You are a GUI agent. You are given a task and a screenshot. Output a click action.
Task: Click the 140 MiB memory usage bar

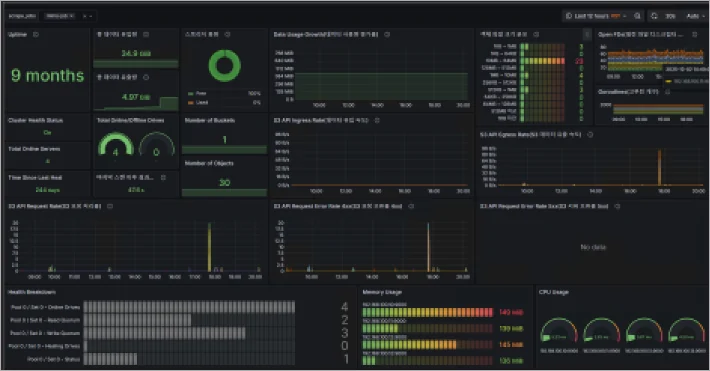coord(427,312)
